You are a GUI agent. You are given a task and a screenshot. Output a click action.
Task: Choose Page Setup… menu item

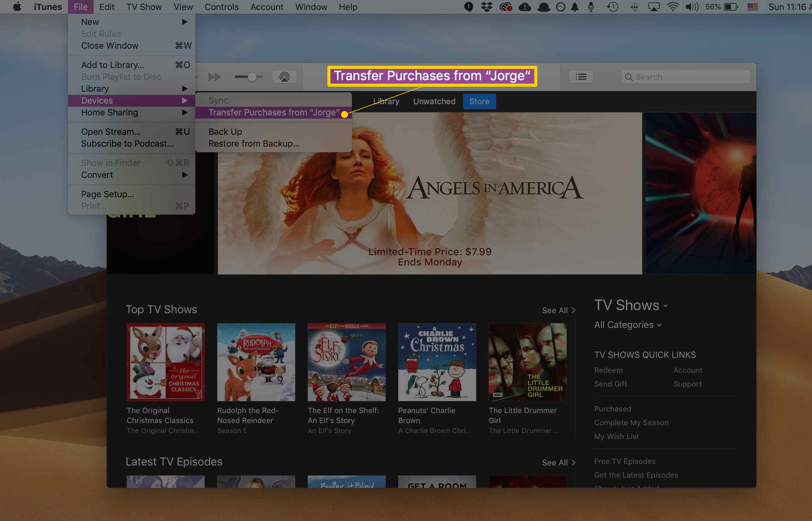[132, 194]
